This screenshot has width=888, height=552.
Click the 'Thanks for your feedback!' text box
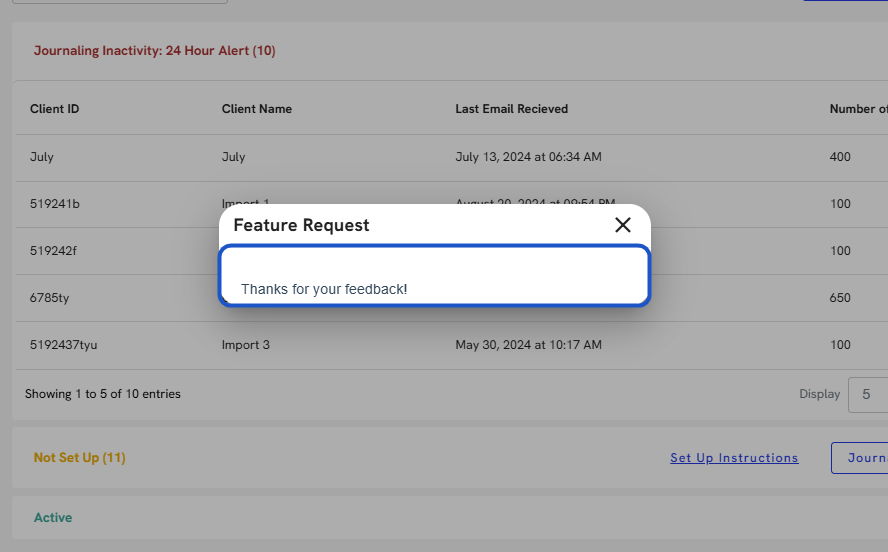[434, 276]
